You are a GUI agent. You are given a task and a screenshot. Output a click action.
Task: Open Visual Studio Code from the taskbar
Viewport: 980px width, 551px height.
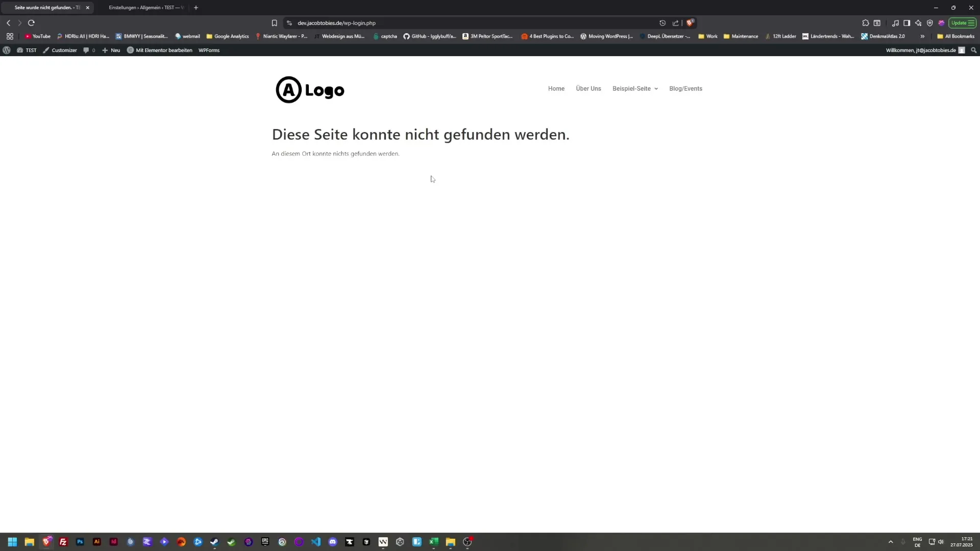(x=316, y=542)
